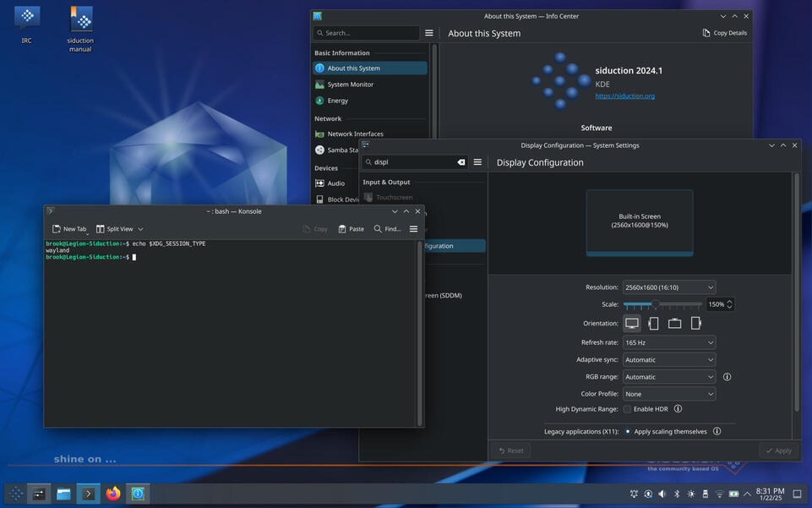812x508 pixels.
Task: Switch to Info Center from the taskbar
Action: click(x=138, y=494)
